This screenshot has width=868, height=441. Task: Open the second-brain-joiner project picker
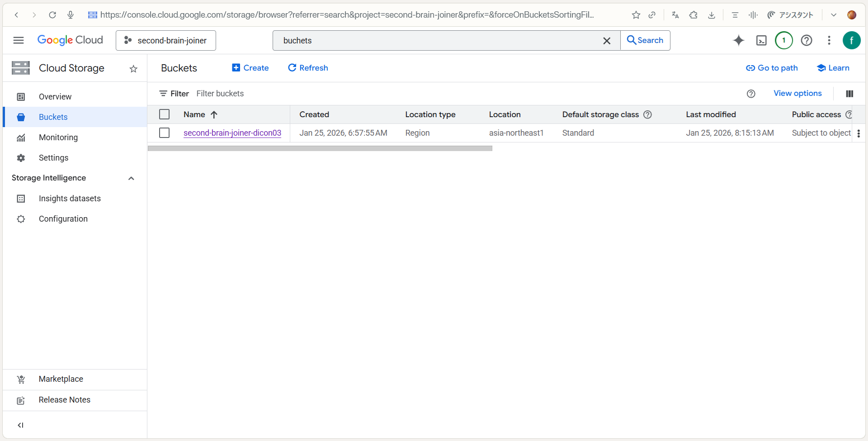[166, 40]
